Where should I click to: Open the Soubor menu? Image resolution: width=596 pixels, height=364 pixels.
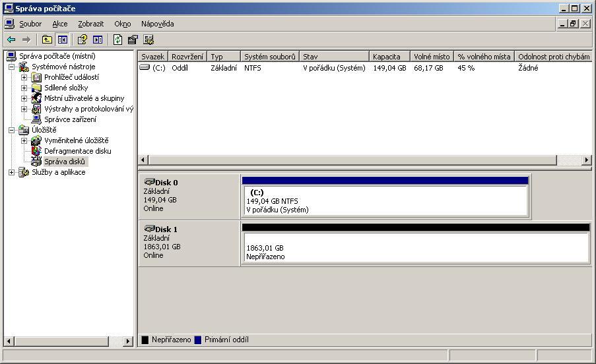30,24
